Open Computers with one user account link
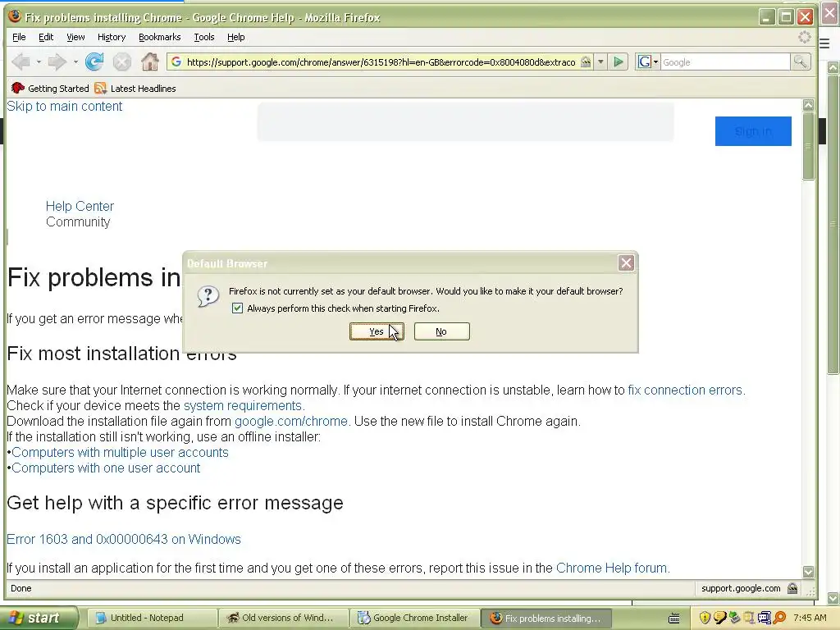The height and width of the screenshot is (630, 840). click(106, 468)
